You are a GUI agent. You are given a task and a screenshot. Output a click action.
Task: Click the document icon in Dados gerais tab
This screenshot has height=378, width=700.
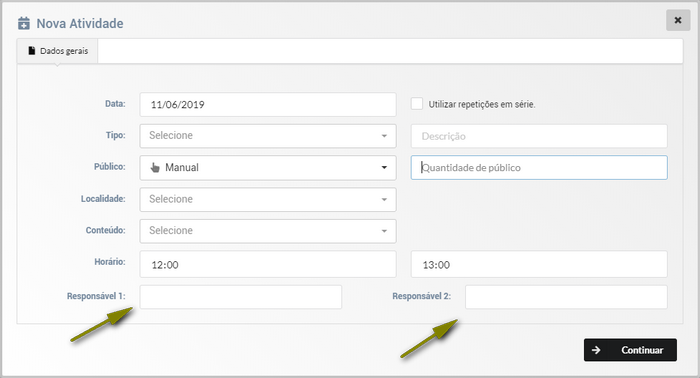pyautogui.click(x=31, y=51)
